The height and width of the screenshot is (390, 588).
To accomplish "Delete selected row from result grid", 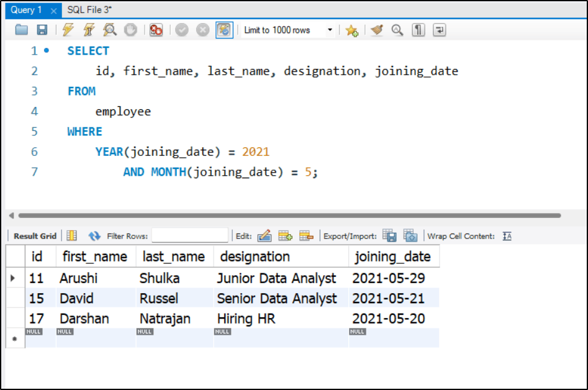I will (x=305, y=236).
